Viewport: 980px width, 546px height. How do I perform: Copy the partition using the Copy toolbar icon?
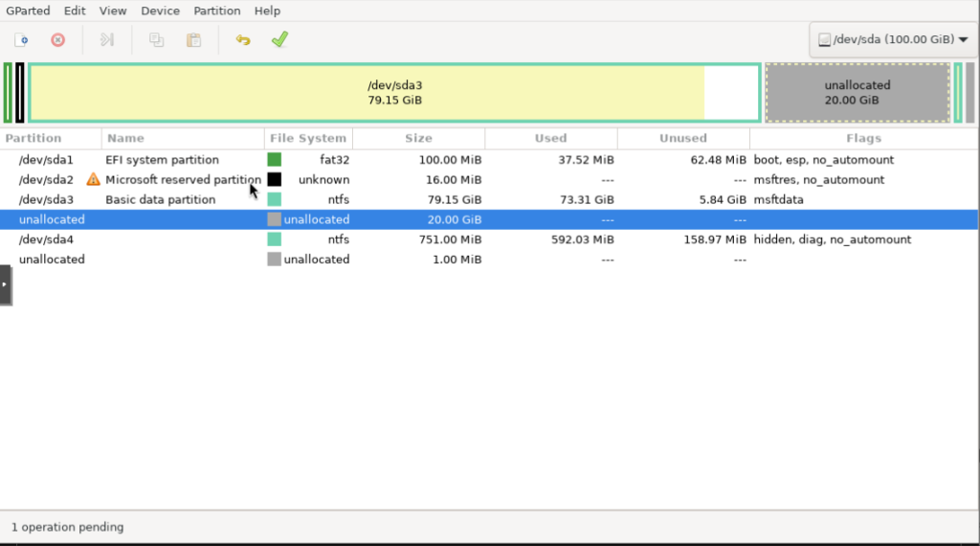(x=156, y=40)
